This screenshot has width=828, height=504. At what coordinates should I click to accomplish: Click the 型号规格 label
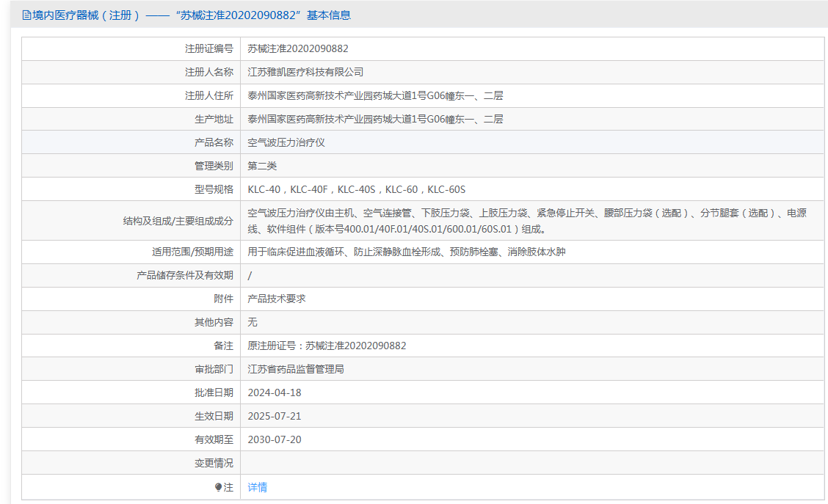tap(214, 189)
